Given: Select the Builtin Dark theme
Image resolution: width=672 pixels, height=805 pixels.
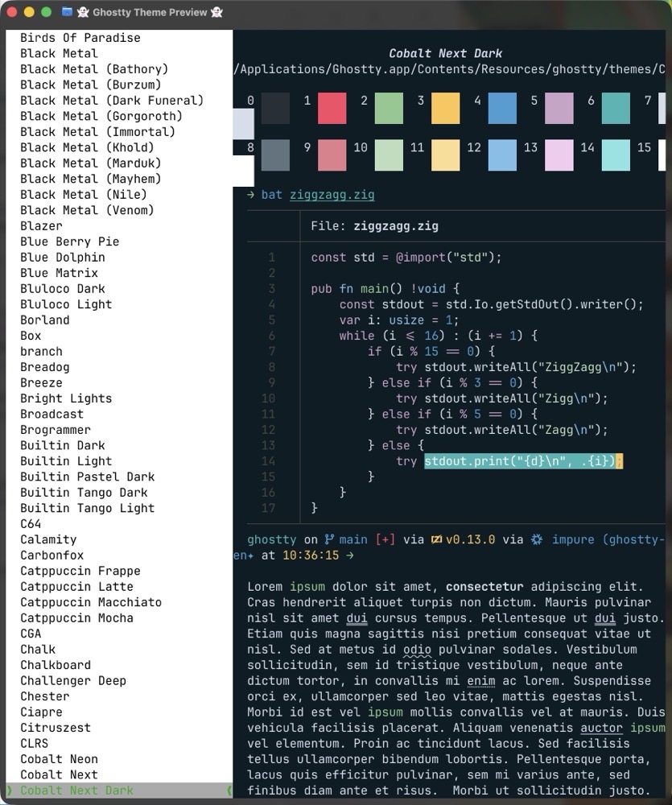Looking at the screenshot, I should pyautogui.click(x=63, y=446).
